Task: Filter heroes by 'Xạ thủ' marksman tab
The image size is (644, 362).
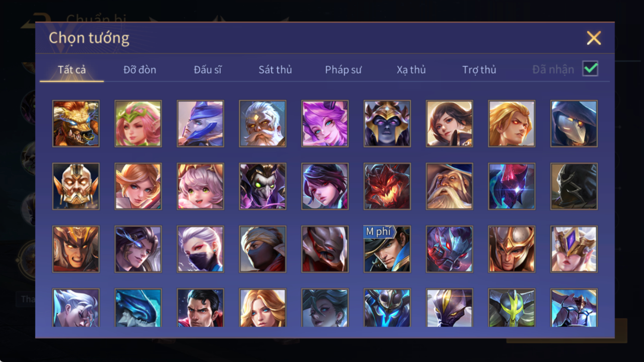Action: (x=411, y=70)
